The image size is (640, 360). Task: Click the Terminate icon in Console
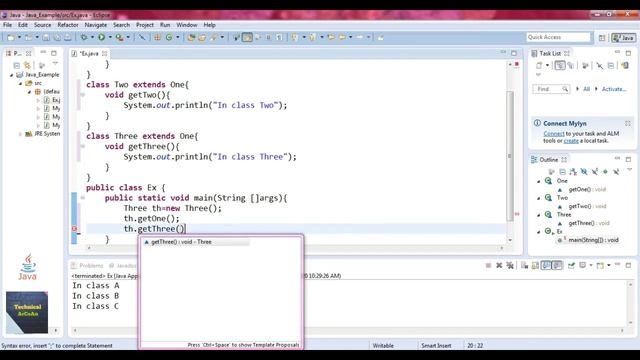click(x=488, y=266)
